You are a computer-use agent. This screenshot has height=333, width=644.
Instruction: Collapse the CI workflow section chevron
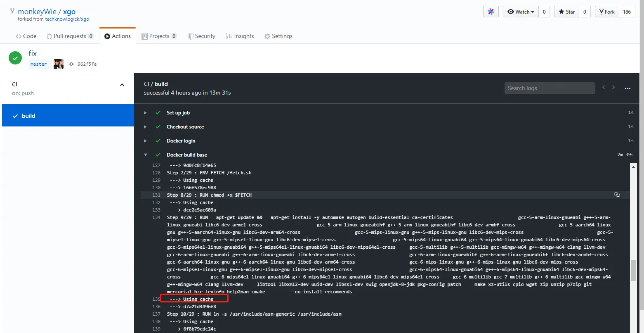(122, 85)
